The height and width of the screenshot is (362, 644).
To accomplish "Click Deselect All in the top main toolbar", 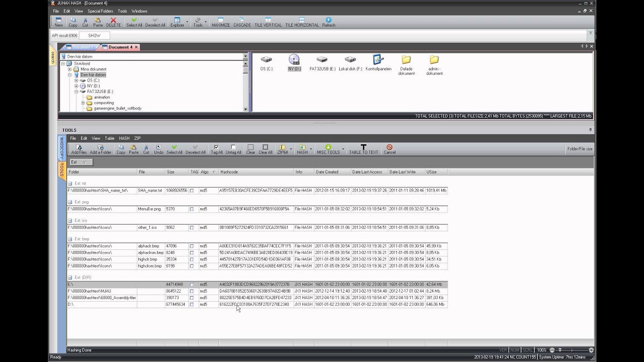I will pyautogui.click(x=155, y=22).
